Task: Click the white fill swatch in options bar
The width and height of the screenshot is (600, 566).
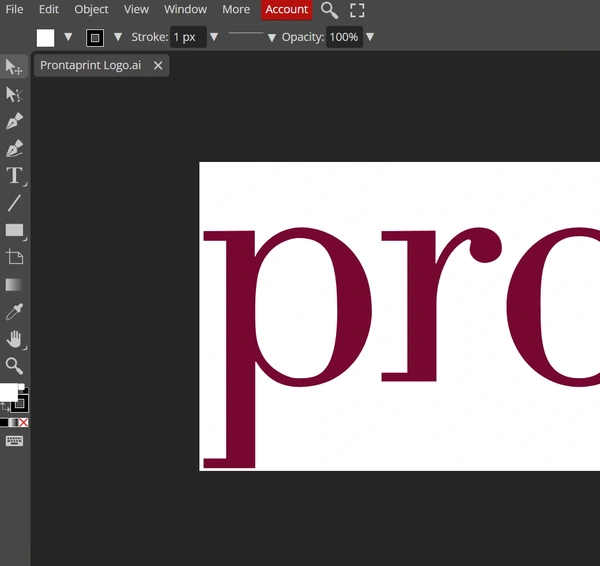Action: (46, 38)
